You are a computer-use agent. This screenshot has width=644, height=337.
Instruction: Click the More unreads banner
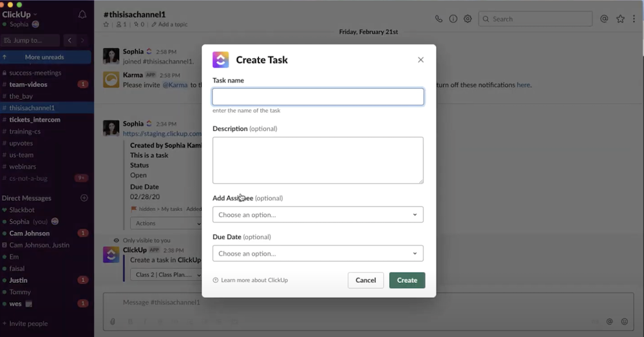tap(46, 57)
